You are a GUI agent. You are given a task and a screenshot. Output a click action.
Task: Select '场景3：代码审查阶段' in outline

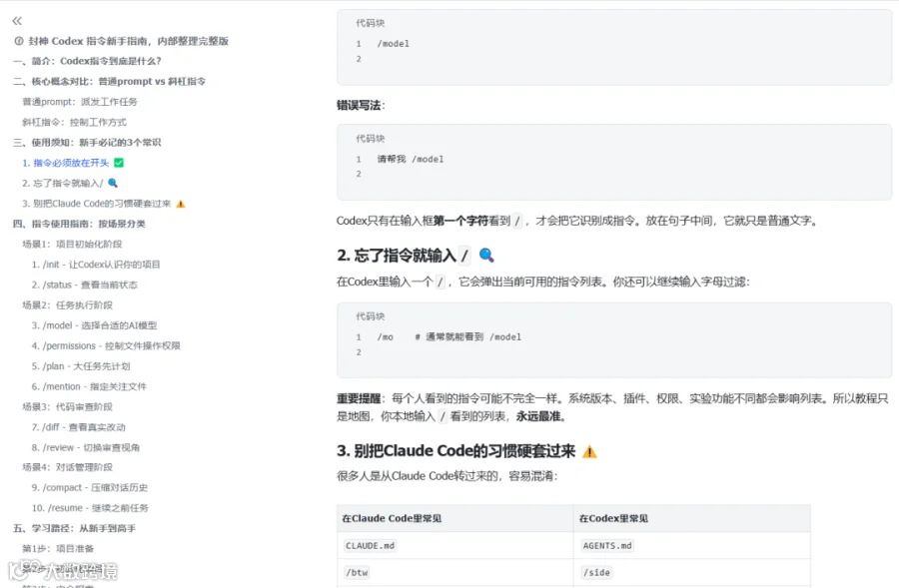pyautogui.click(x=67, y=407)
